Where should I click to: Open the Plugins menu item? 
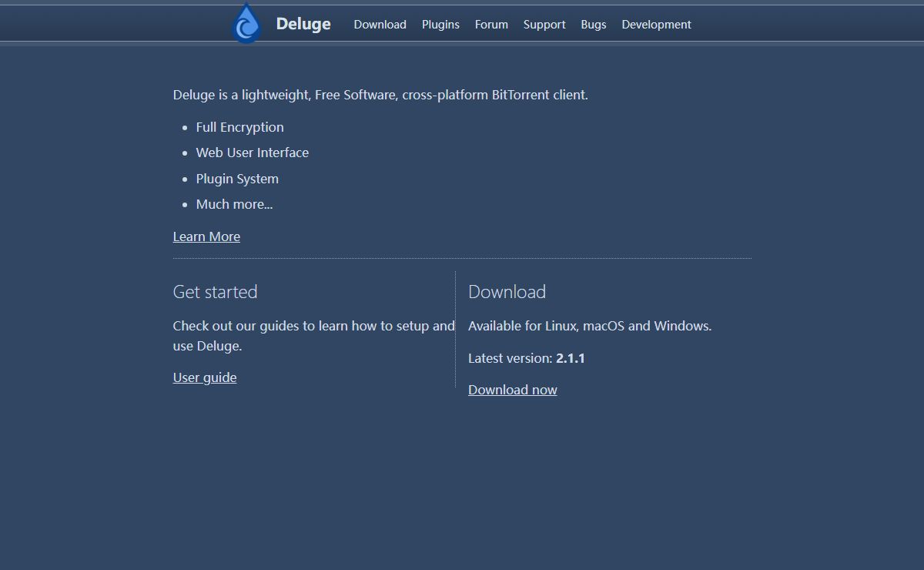(x=440, y=25)
